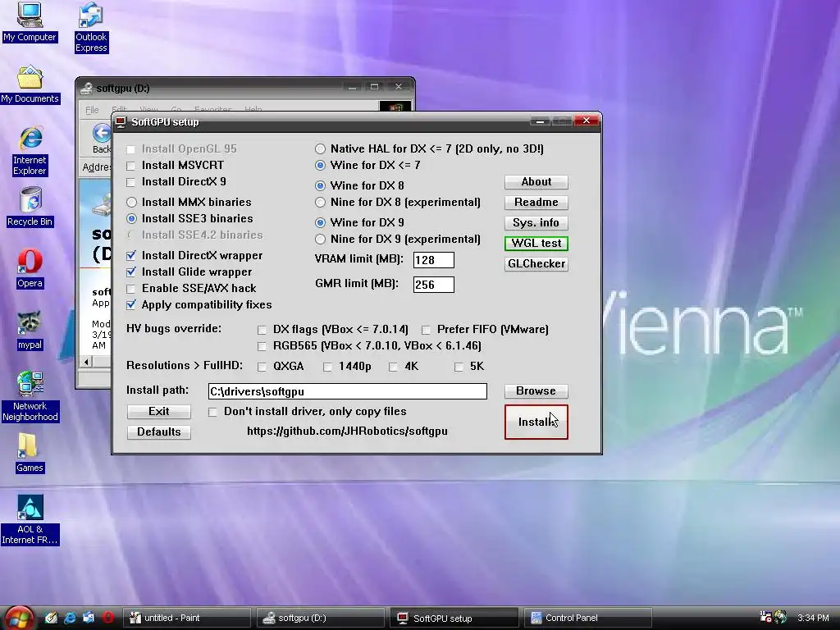Check Don't install driver, only copy files
The image size is (840, 630).
[x=212, y=412]
